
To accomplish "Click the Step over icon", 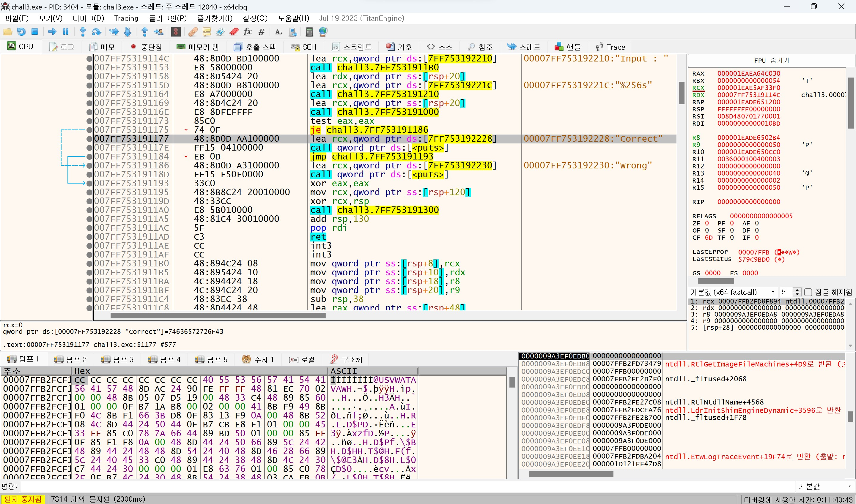I will pos(97,32).
